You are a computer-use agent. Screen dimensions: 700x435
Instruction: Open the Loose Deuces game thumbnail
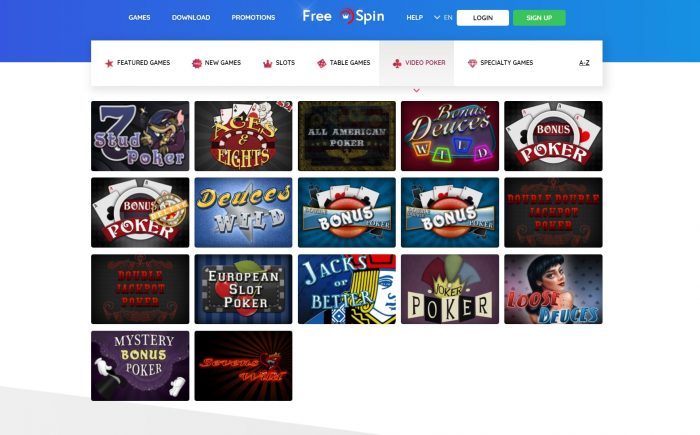coord(553,289)
